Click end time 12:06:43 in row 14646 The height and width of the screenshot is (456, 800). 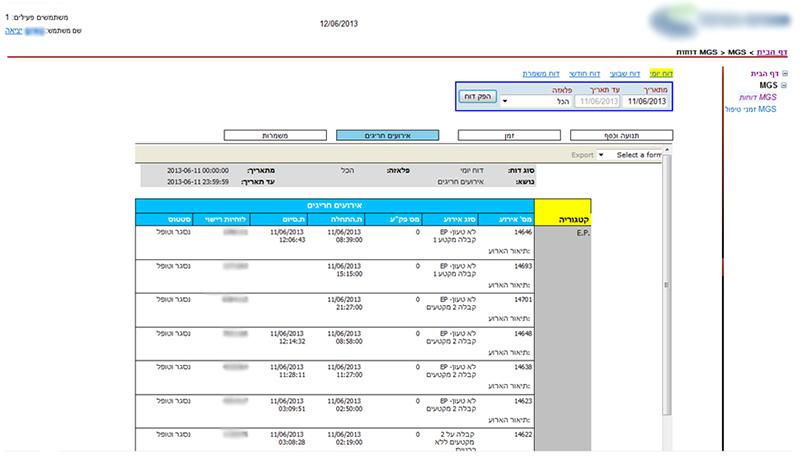[292, 240]
